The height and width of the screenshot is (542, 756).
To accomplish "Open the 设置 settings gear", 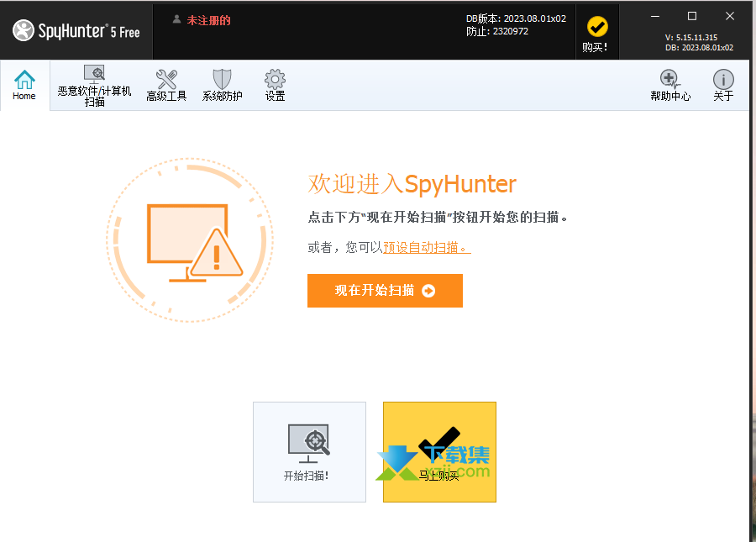I will [275, 86].
